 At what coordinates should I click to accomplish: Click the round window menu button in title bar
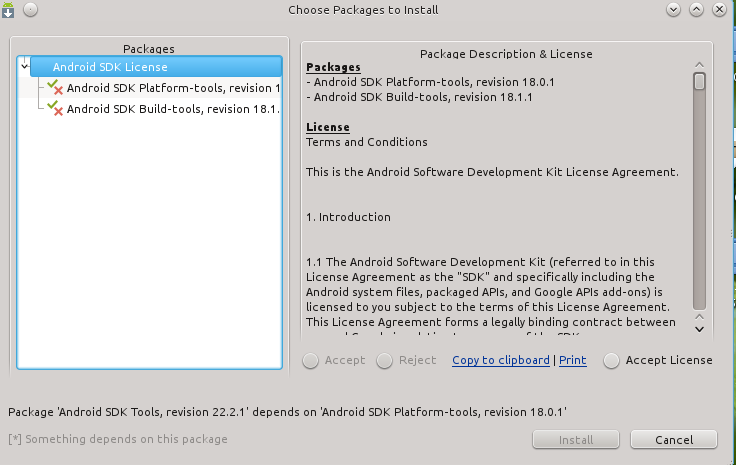coord(29,10)
